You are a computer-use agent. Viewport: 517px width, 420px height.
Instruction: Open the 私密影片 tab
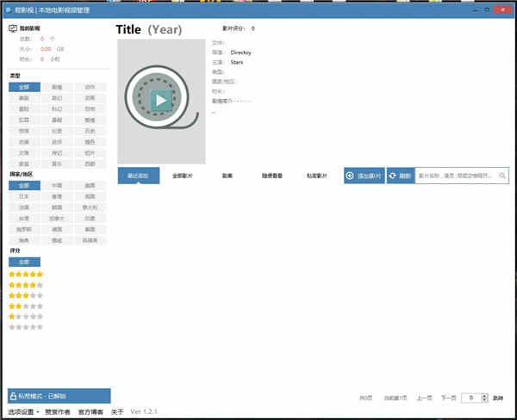(316, 176)
